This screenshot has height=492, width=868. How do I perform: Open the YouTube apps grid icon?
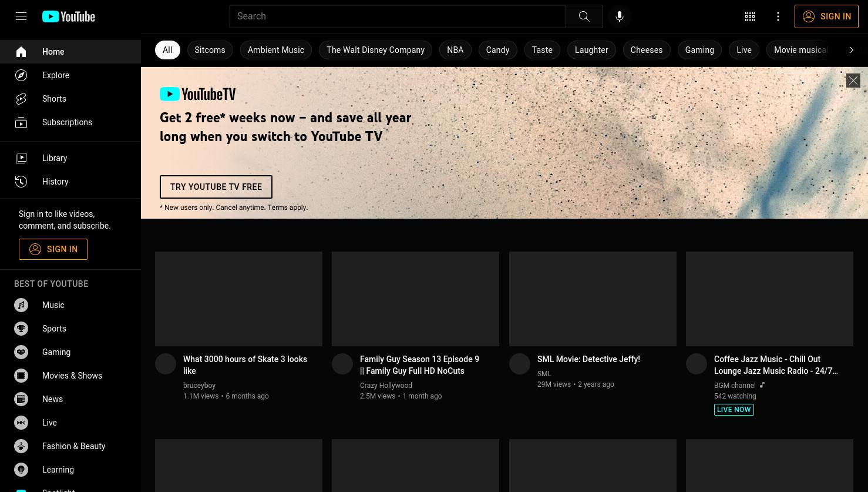750,16
